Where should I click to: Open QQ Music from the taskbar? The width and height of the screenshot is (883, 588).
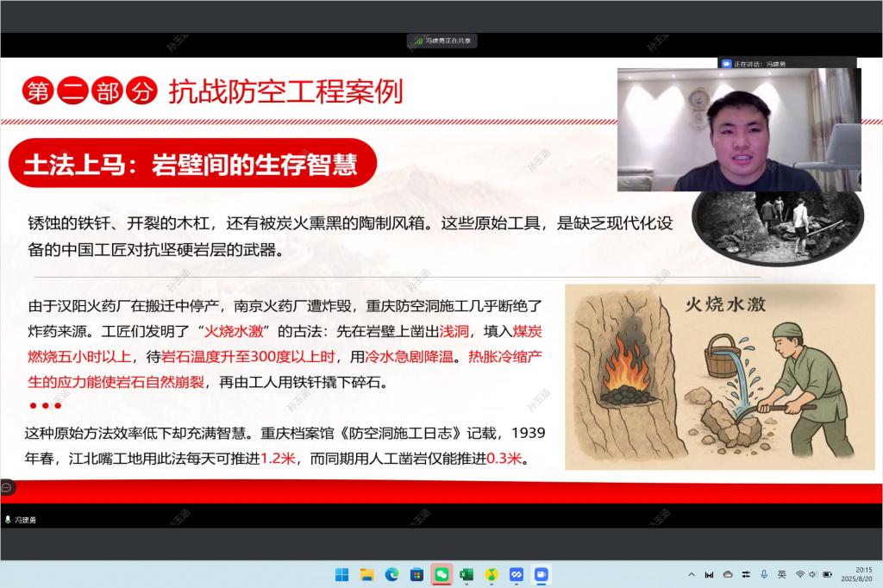(492, 574)
